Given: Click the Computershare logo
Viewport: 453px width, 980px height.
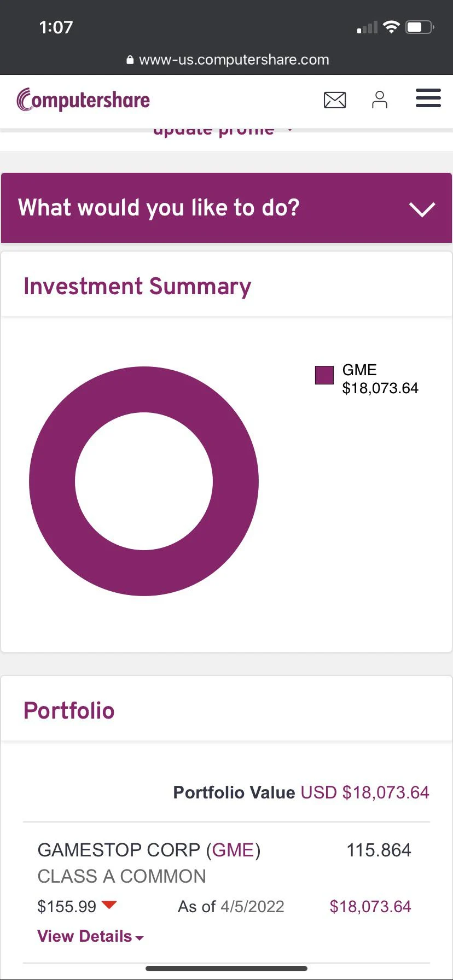Looking at the screenshot, I should pos(83,100).
